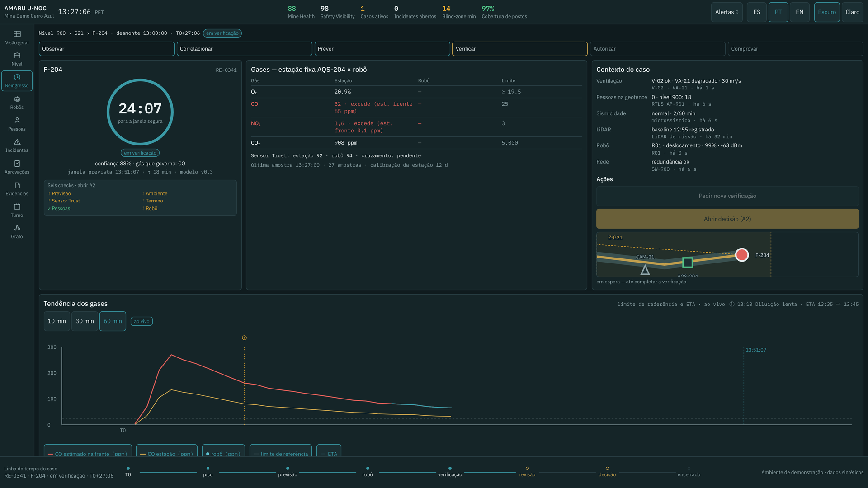Toggle CO estação legend series
This screenshot has height=488, width=868.
[166, 451]
